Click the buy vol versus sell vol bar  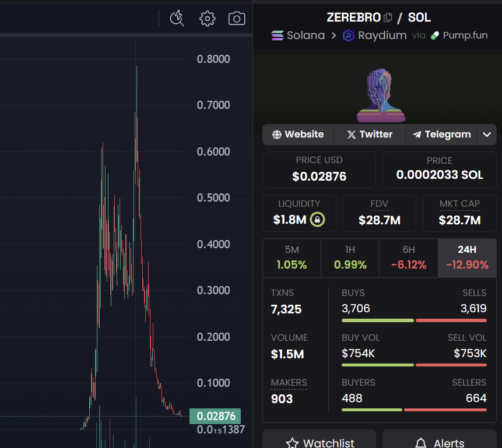tap(414, 365)
